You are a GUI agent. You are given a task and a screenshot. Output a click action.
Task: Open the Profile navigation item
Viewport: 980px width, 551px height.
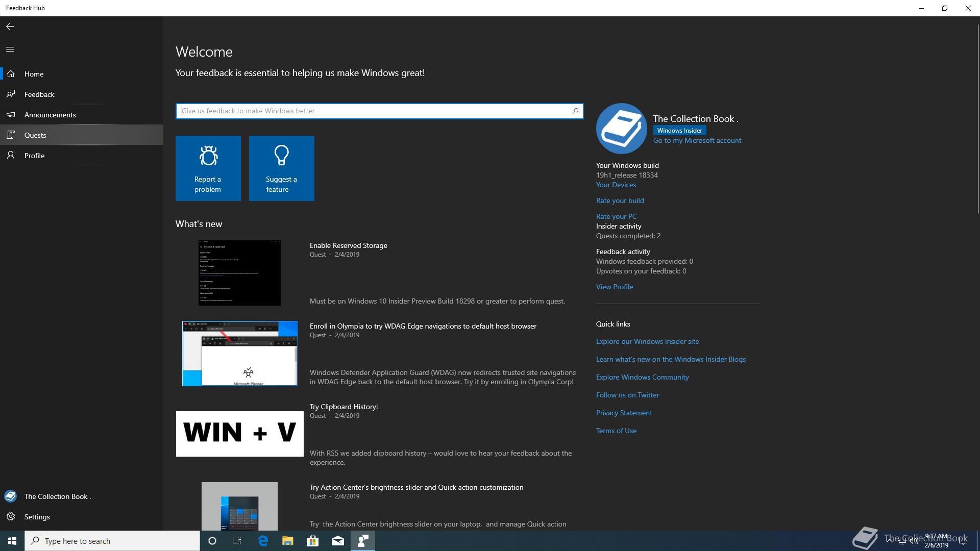tap(82, 156)
